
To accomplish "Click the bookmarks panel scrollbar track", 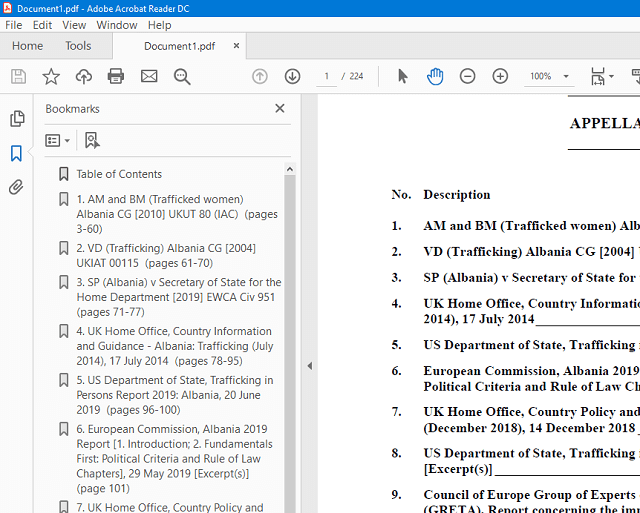I will [290, 344].
